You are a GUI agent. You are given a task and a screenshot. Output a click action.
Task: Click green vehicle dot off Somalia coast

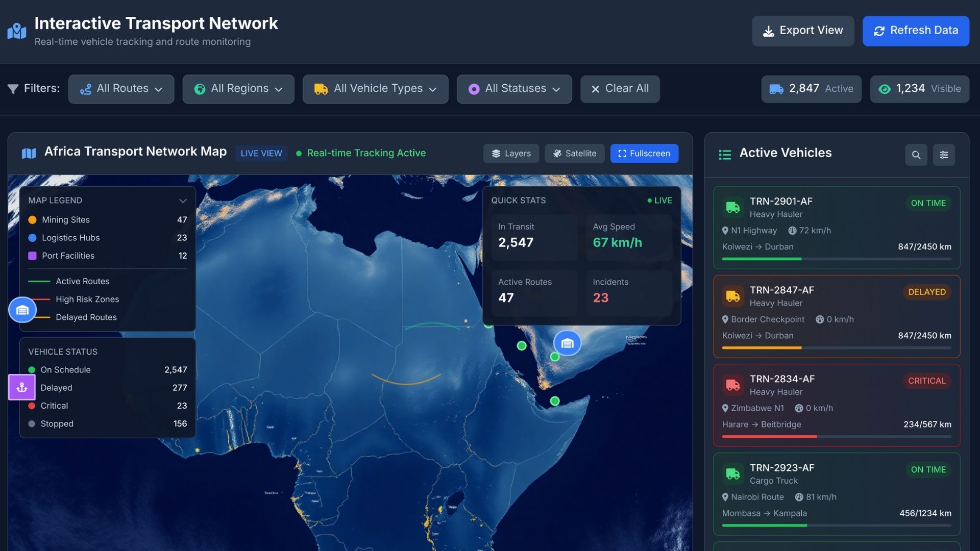pyautogui.click(x=555, y=401)
